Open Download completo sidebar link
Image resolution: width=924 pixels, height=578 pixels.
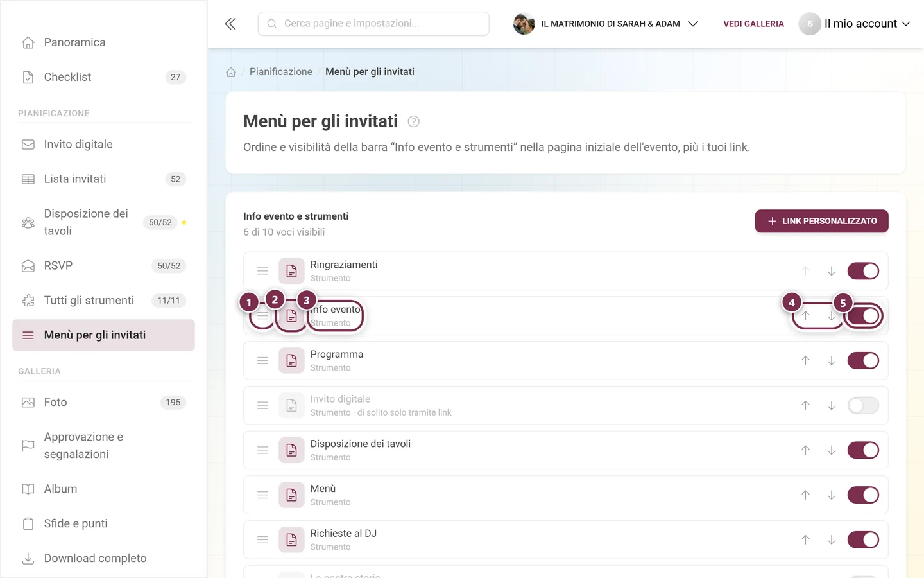103,558
